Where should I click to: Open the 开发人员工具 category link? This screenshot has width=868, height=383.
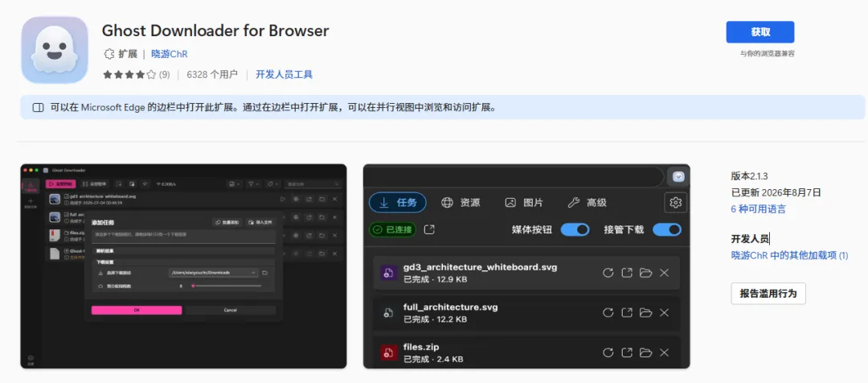[x=284, y=74]
